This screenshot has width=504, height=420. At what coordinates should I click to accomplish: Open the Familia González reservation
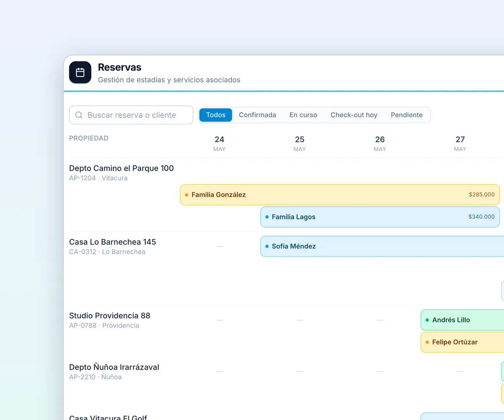tap(340, 195)
